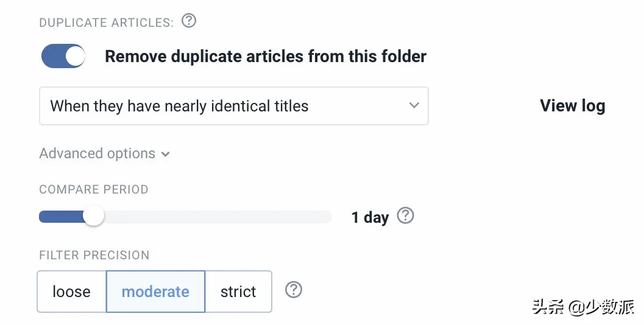Open the nearly identical titles dropdown
The height and width of the screenshot is (325, 644).
point(233,106)
